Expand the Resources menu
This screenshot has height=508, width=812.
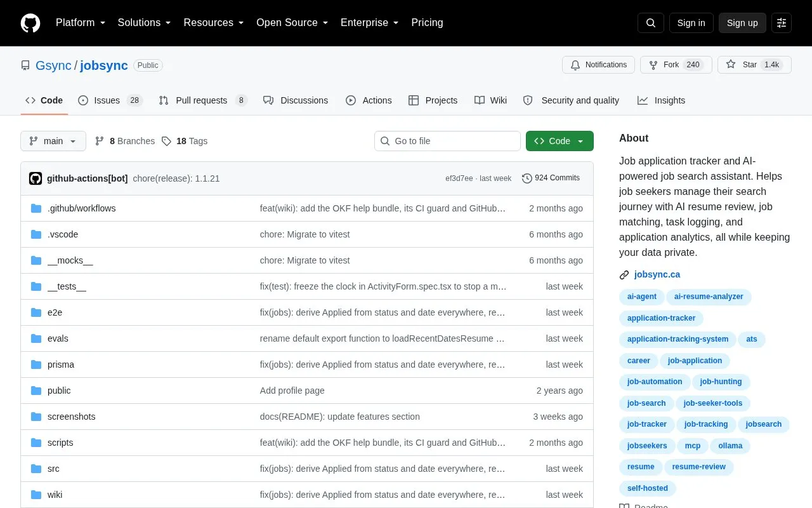pos(214,23)
